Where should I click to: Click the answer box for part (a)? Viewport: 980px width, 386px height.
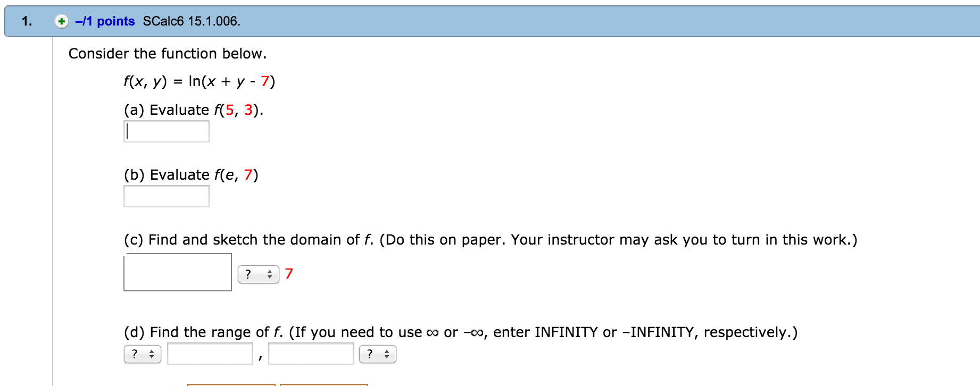(166, 131)
